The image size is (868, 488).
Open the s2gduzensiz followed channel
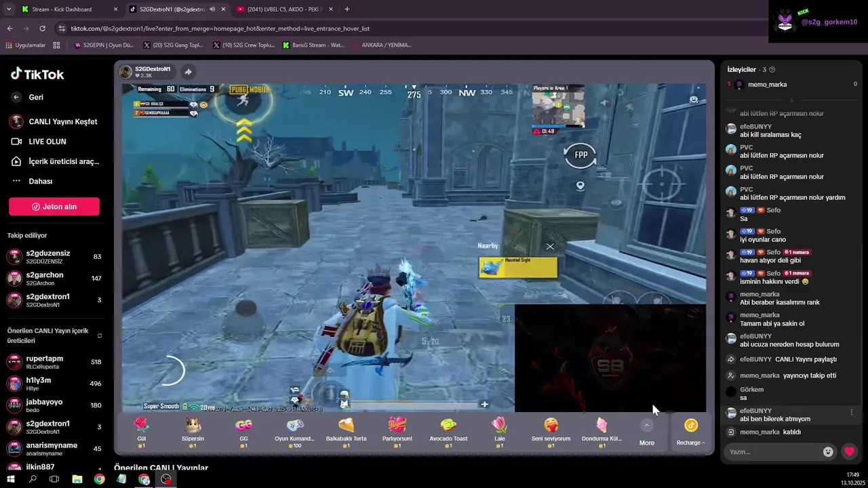tap(54, 257)
